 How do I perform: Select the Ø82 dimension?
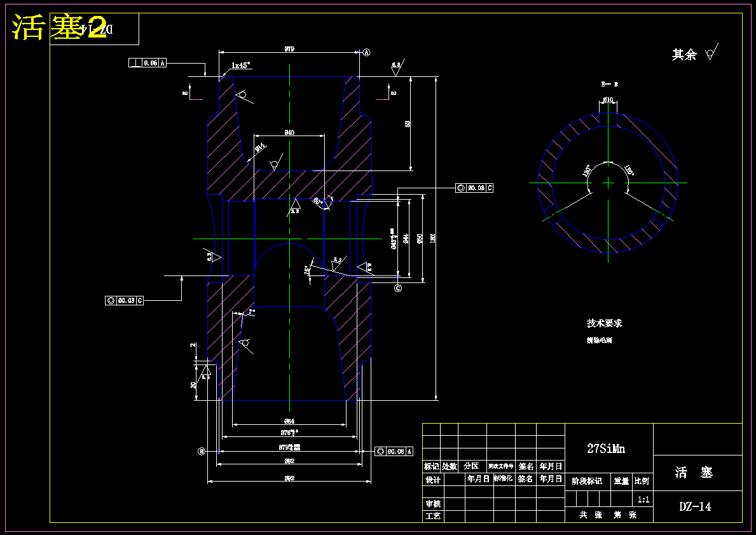[289, 461]
